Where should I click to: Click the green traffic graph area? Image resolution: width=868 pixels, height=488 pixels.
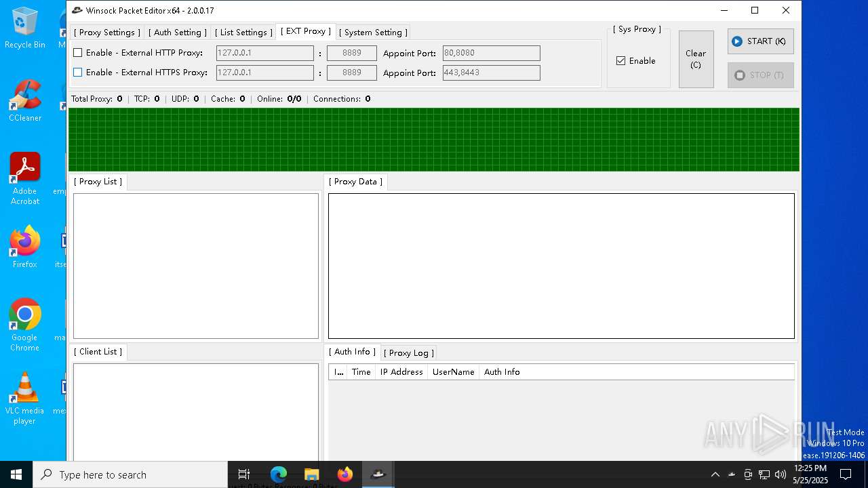coord(434,140)
